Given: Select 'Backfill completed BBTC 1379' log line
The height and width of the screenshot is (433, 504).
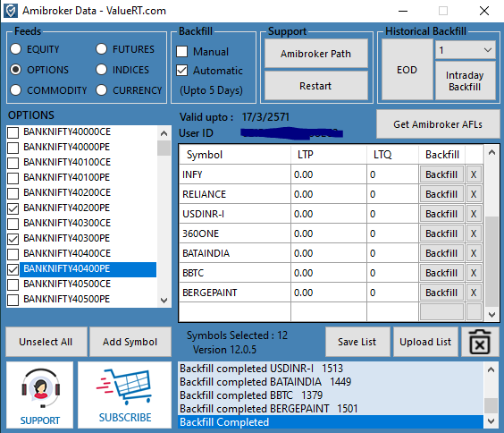Looking at the screenshot, I should [x=331, y=395].
